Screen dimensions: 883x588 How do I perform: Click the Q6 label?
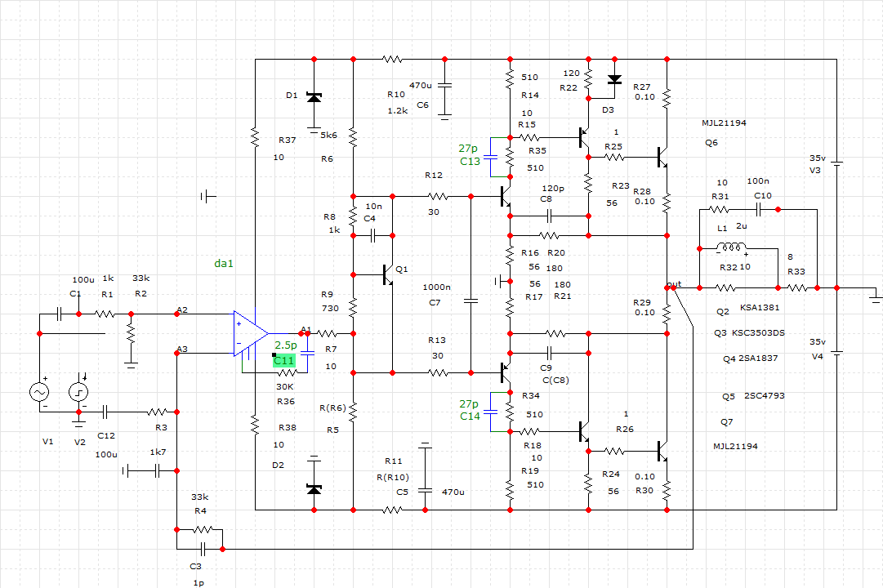[x=711, y=143]
